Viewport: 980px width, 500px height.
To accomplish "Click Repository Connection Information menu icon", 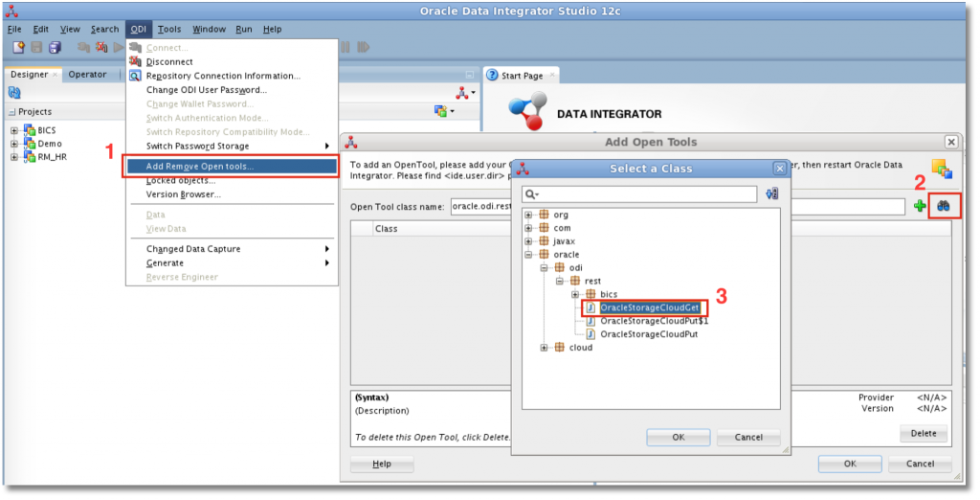I will 135,76.
